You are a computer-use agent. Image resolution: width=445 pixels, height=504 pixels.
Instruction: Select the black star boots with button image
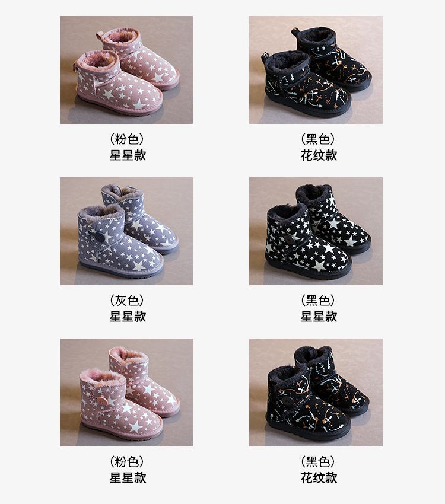coord(316,231)
